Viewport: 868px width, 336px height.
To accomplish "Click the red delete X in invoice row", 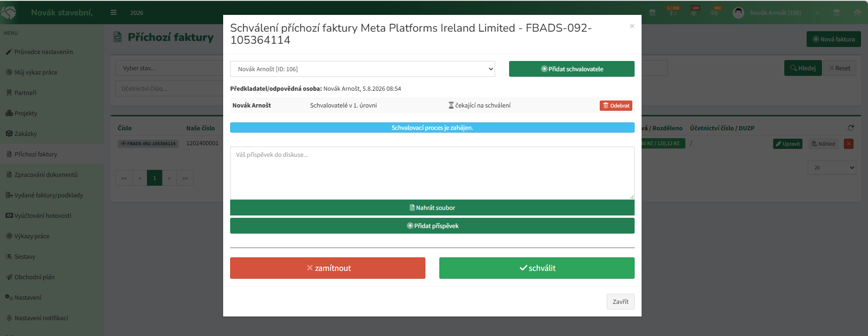I will coord(848,144).
